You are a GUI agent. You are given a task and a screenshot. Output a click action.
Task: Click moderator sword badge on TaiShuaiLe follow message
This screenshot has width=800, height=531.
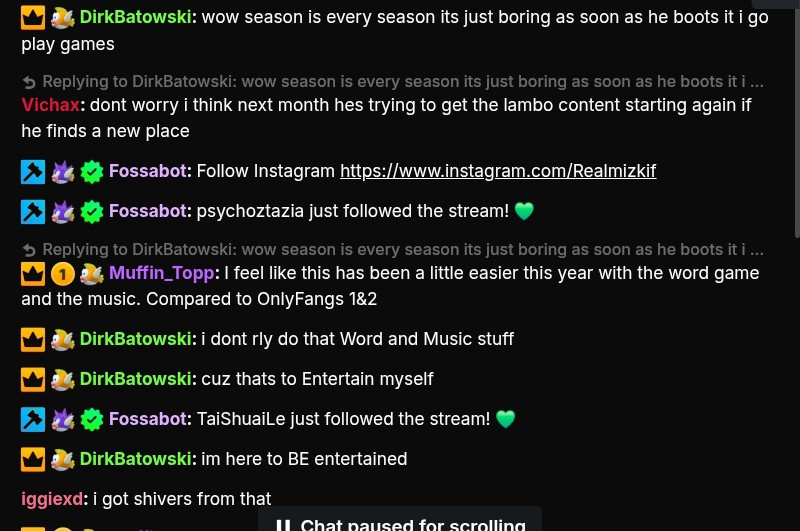[33, 420]
